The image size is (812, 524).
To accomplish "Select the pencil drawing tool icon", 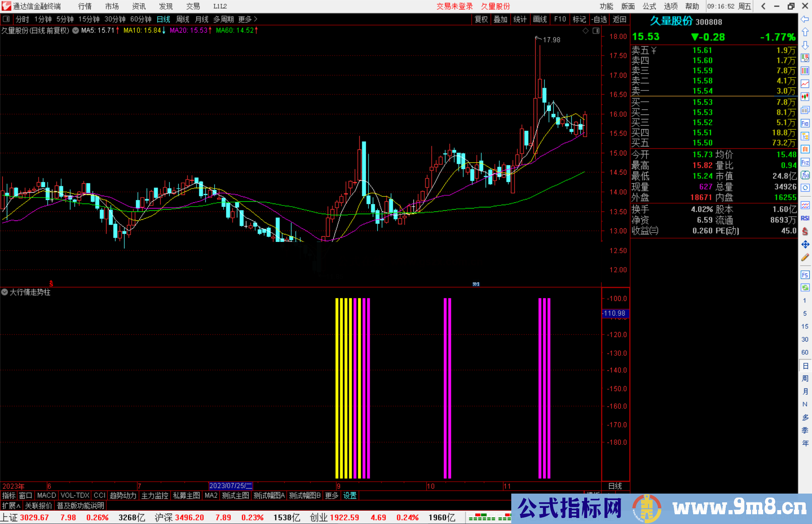I will (805, 258).
